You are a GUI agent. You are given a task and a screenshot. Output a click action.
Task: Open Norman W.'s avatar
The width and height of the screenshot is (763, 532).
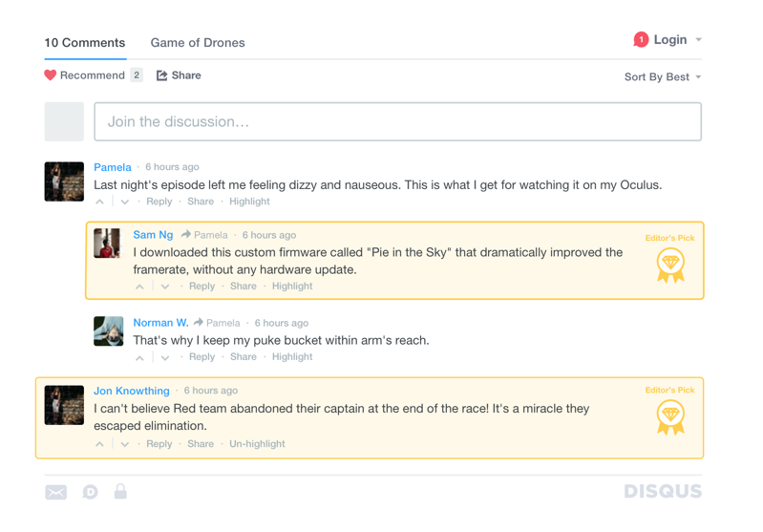tap(109, 331)
